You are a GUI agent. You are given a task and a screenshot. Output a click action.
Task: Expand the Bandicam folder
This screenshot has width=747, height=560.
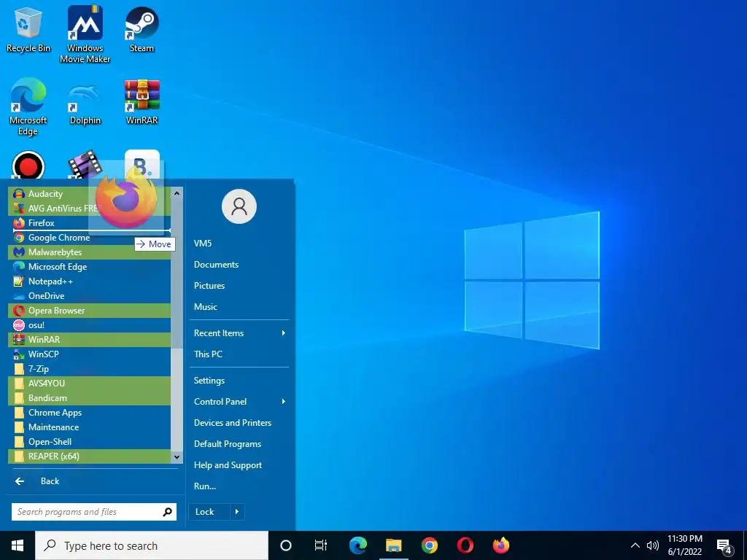click(x=89, y=398)
